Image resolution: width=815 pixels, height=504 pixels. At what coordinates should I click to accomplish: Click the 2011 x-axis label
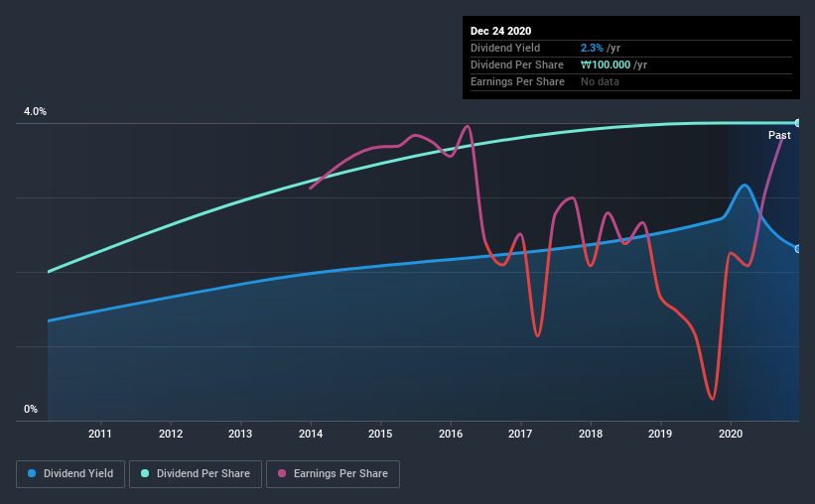pos(100,434)
